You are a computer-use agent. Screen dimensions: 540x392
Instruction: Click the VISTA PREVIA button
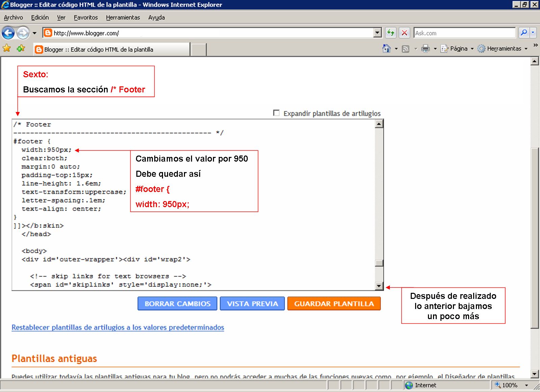click(252, 304)
